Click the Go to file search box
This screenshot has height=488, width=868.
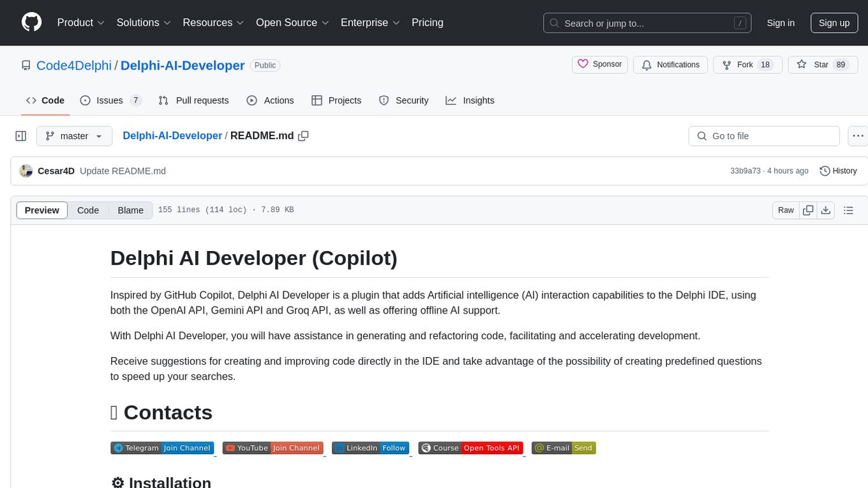(764, 136)
